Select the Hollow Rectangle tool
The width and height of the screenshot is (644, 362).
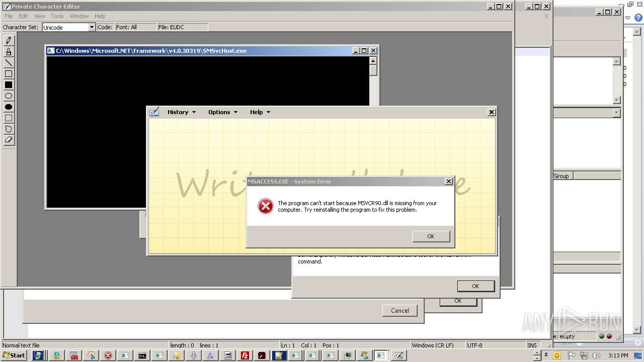click(9, 74)
